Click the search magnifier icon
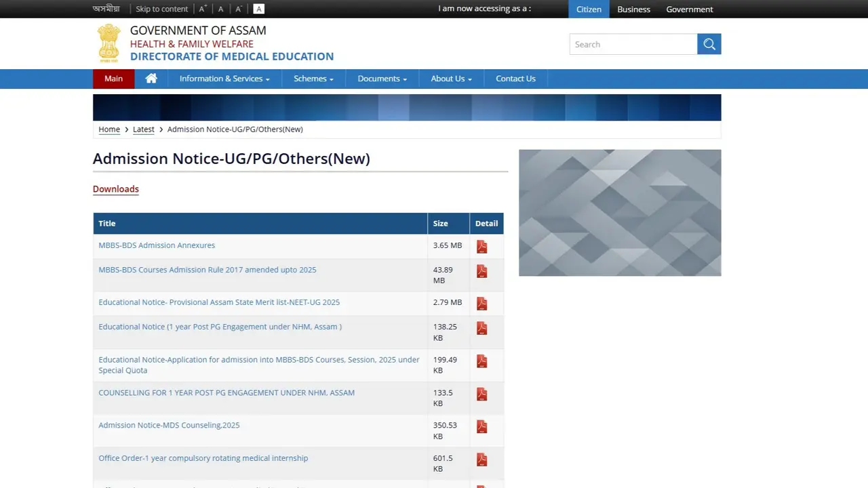The width and height of the screenshot is (868, 488). click(709, 44)
